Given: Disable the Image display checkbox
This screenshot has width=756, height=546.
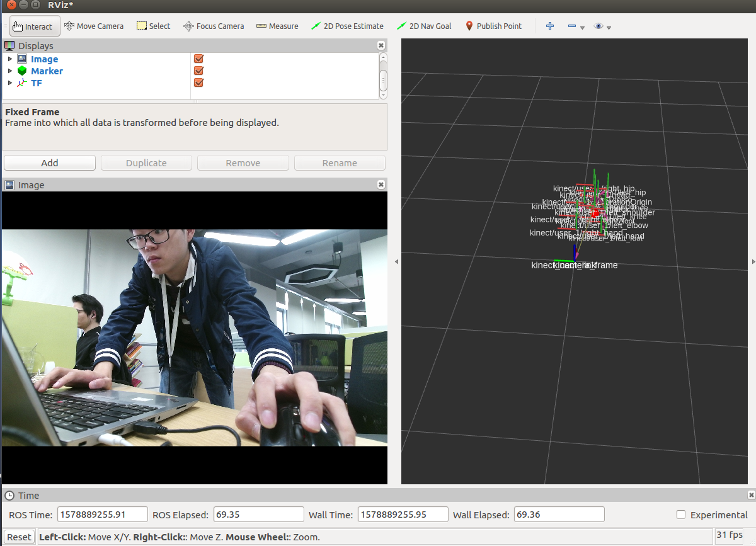Looking at the screenshot, I should [x=198, y=59].
